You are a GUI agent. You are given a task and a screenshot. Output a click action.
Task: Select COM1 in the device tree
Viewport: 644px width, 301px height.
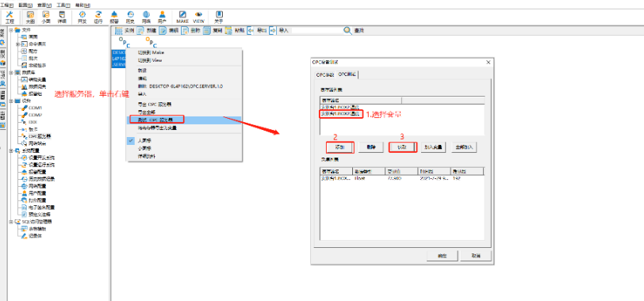pyautogui.click(x=36, y=108)
